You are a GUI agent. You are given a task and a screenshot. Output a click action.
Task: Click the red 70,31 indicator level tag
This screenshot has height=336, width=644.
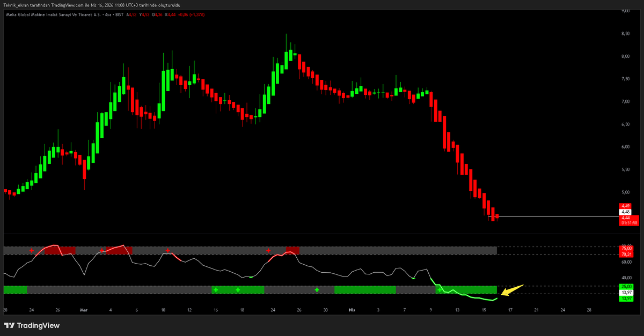(x=626, y=254)
